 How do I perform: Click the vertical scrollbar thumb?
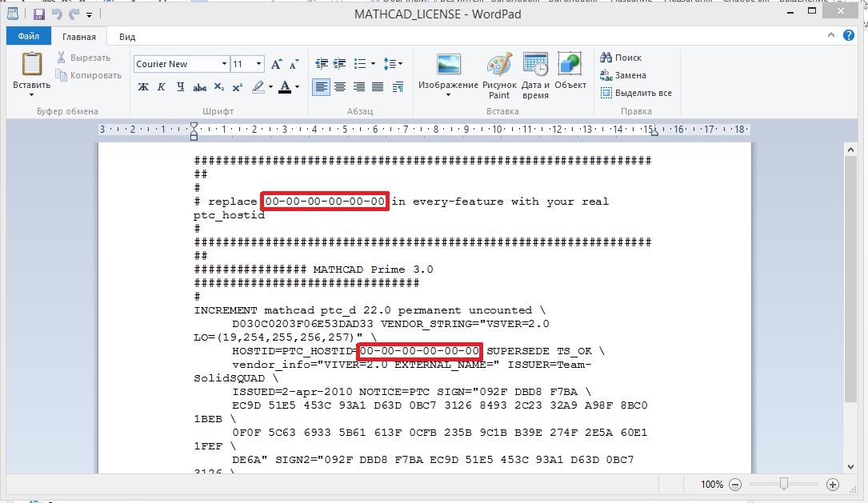851,279
